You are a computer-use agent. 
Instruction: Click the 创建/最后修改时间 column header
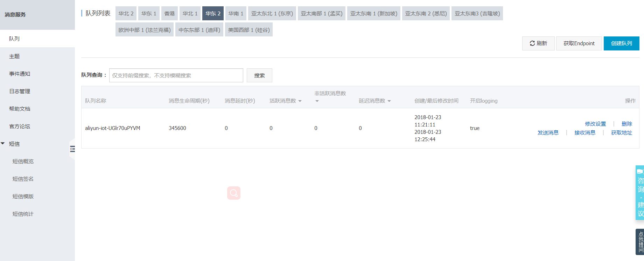[436, 101]
